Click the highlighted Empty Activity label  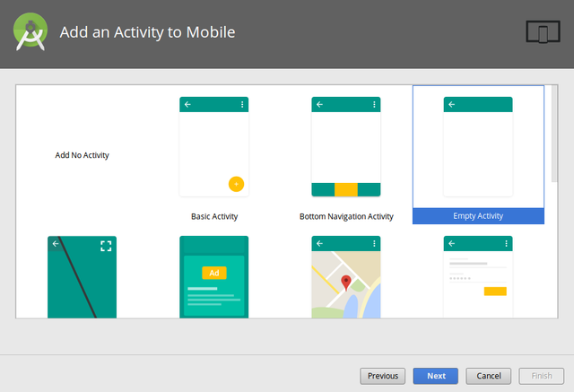point(478,216)
